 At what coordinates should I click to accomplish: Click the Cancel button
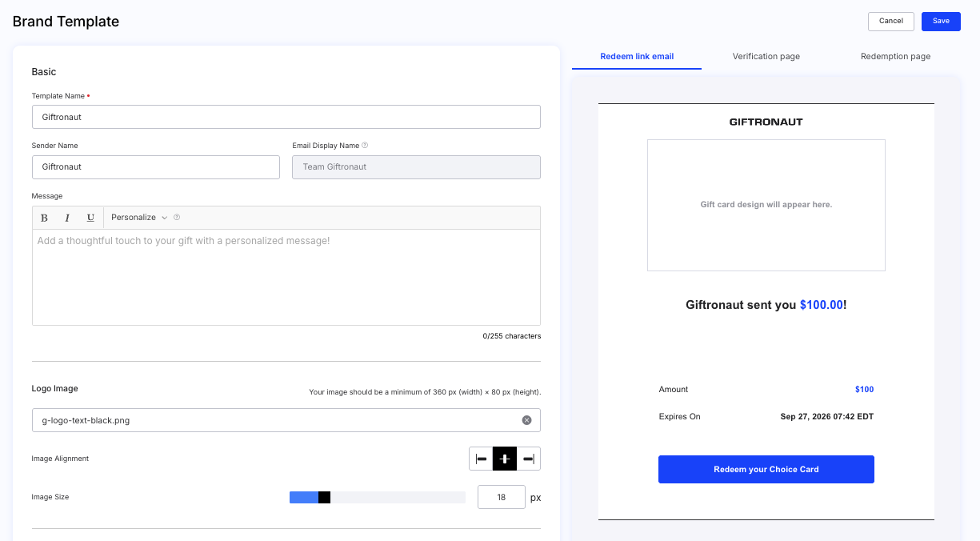pyautogui.click(x=891, y=22)
